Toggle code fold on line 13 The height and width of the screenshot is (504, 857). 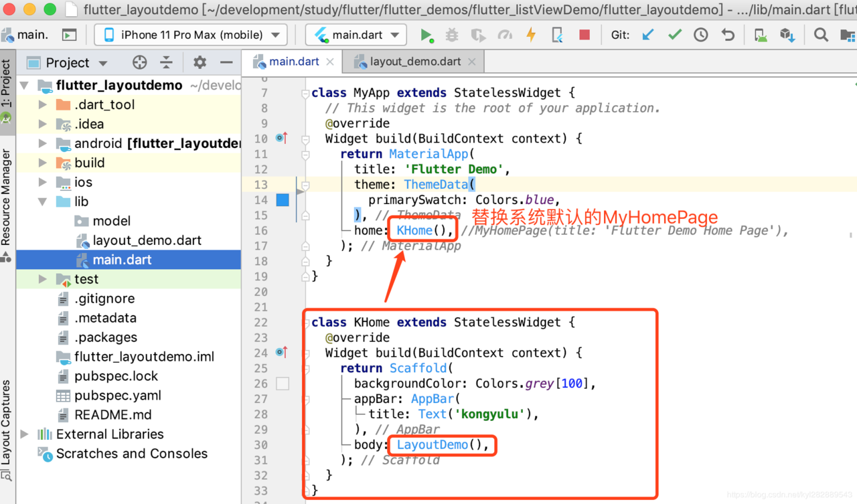305,185
